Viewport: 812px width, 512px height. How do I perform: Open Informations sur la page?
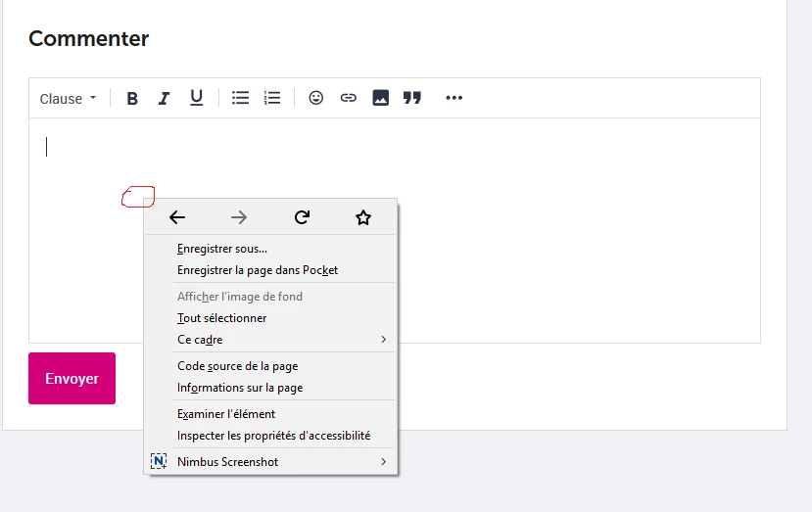click(x=270, y=388)
